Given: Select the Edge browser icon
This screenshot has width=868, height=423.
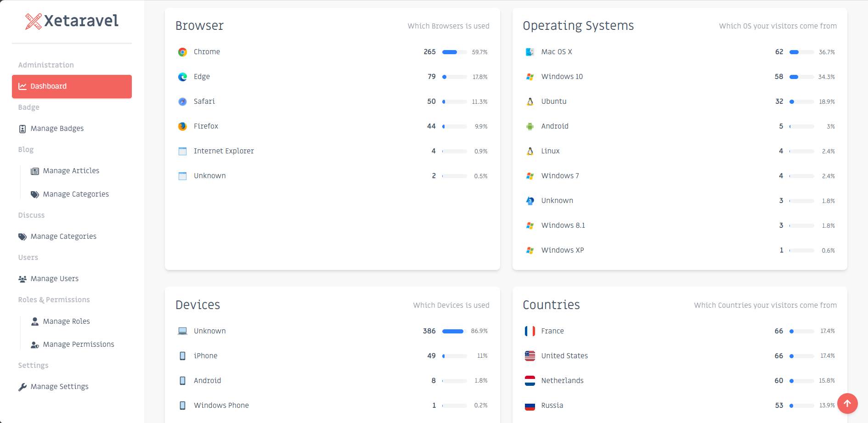Looking at the screenshot, I should pyautogui.click(x=182, y=76).
